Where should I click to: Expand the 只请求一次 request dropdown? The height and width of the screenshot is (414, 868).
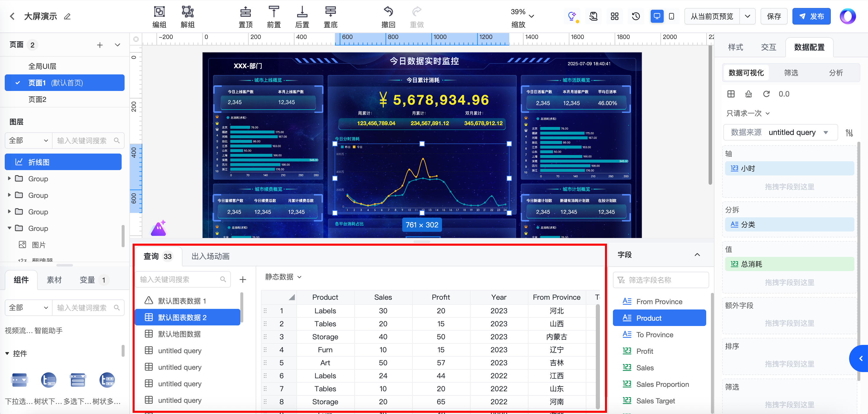(748, 113)
